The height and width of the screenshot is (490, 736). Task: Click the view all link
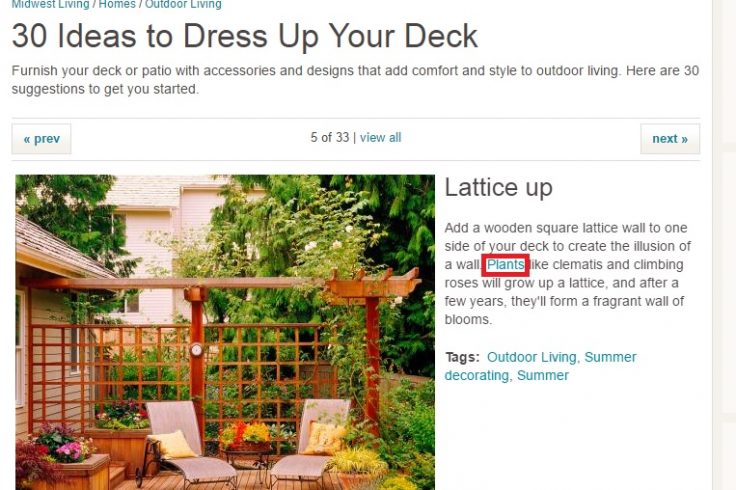point(380,138)
